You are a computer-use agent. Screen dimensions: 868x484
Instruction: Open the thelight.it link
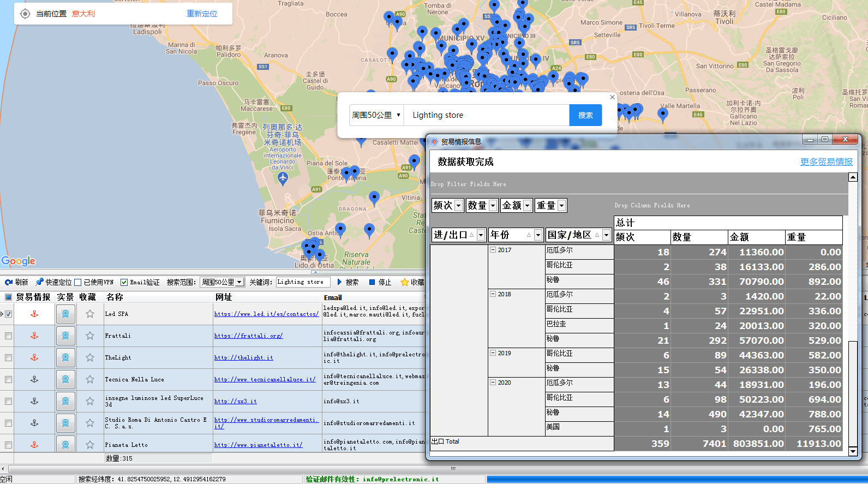click(243, 357)
